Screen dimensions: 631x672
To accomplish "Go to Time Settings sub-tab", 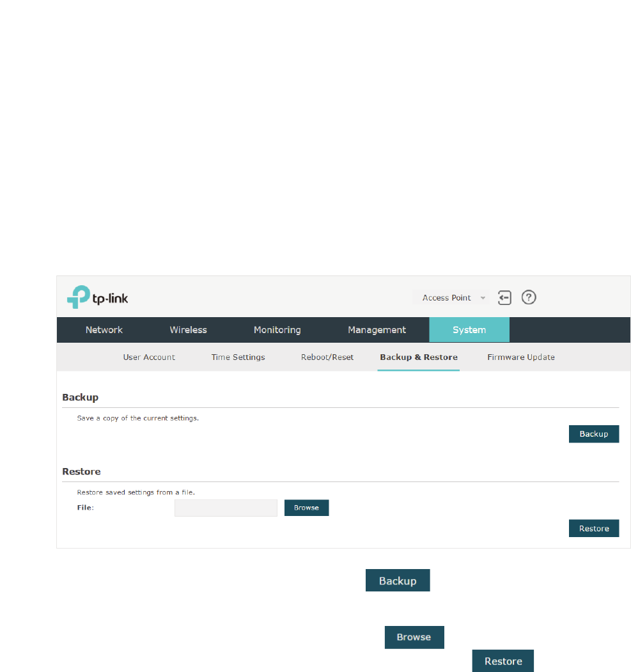I will (238, 357).
